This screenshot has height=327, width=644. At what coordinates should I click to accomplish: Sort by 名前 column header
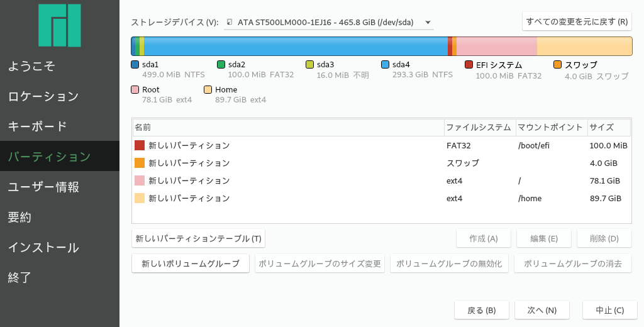click(289, 128)
